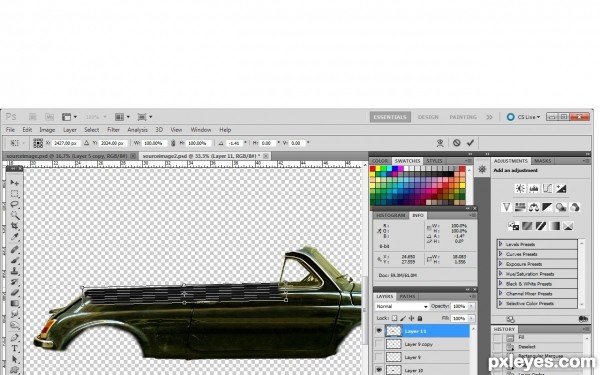Select the Quick Selection tool
Screen dimensions: 600x375
tap(15, 215)
